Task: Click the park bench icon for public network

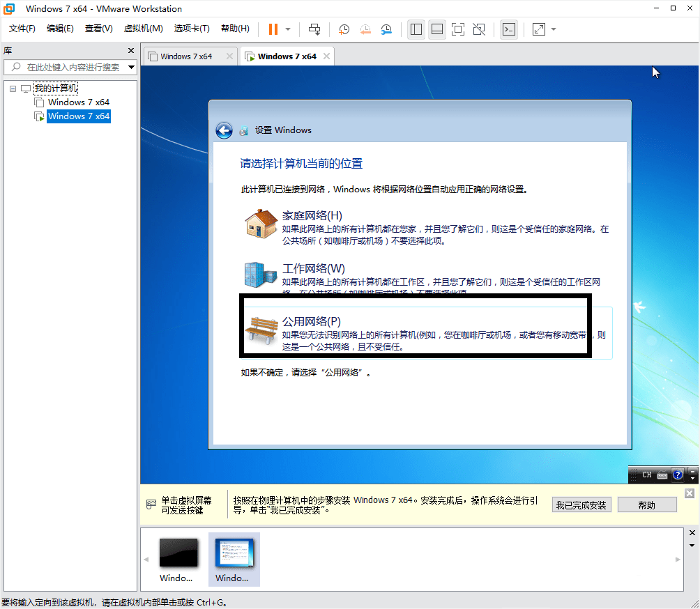Action: click(261, 330)
